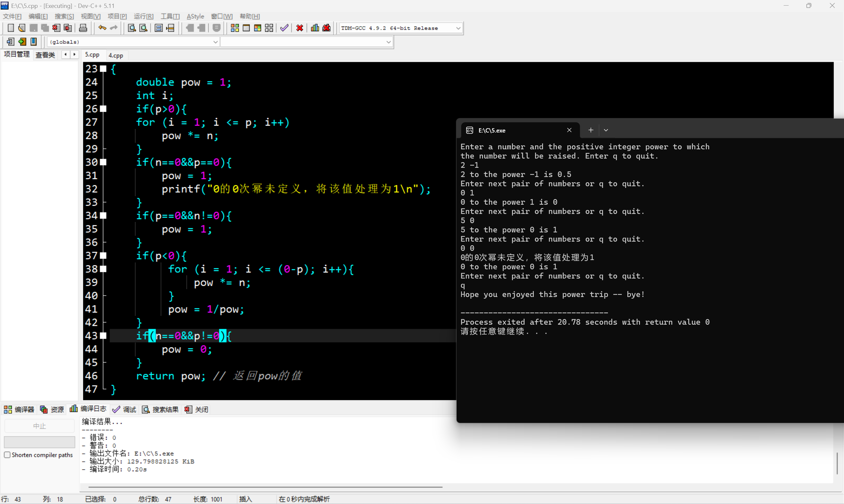
Task: Toggle Shorten compiler paths checkbox
Action: (7, 455)
